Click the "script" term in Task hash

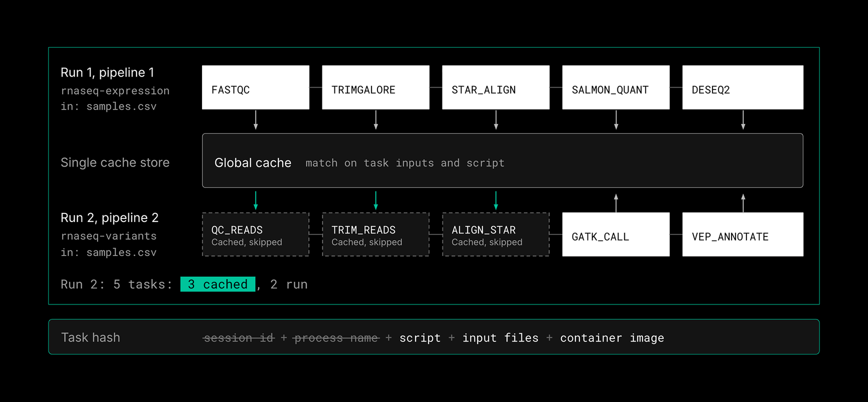tap(420, 338)
